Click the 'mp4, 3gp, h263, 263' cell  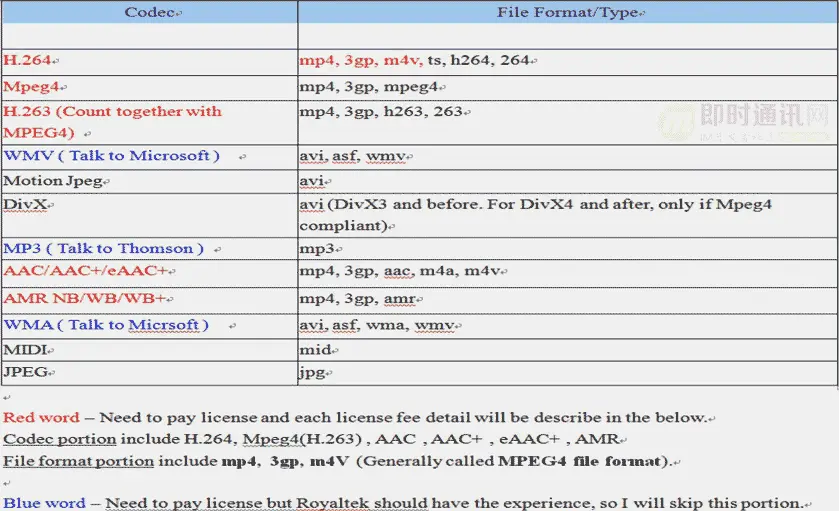click(568, 123)
